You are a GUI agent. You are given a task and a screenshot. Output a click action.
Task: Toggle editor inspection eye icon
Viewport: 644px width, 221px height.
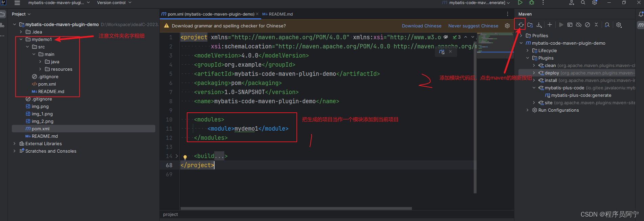point(446,37)
